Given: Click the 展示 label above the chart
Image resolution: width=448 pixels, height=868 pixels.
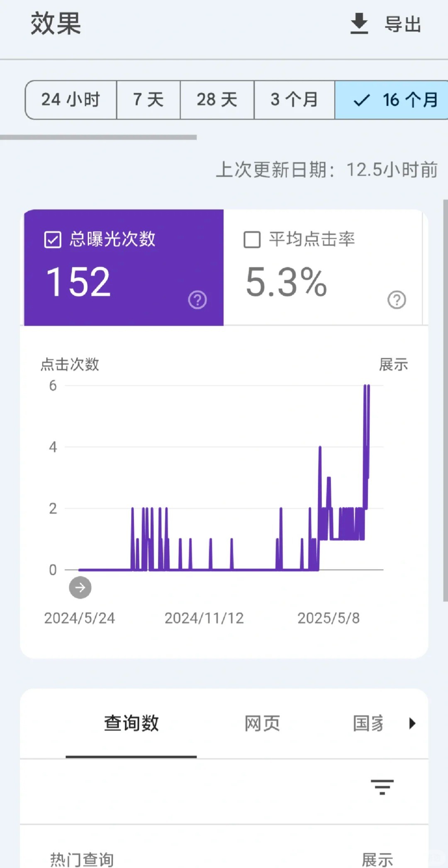Looking at the screenshot, I should pyautogui.click(x=394, y=365).
